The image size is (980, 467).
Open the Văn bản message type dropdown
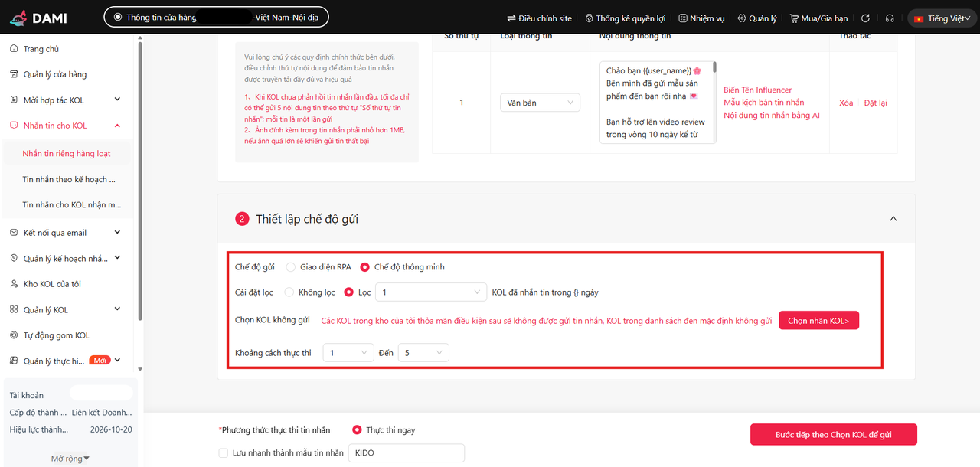coord(540,103)
